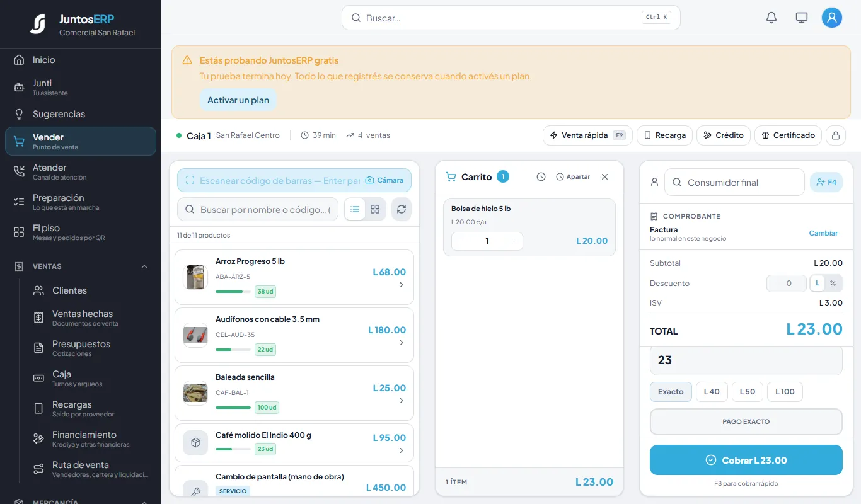Collapse the VENTAS sidebar section
861x504 pixels.
tap(144, 266)
